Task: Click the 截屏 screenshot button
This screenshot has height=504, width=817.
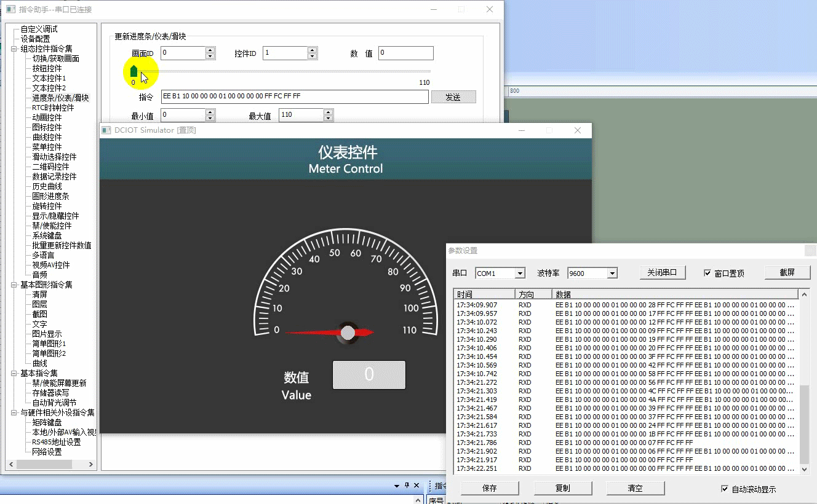Action: (787, 272)
